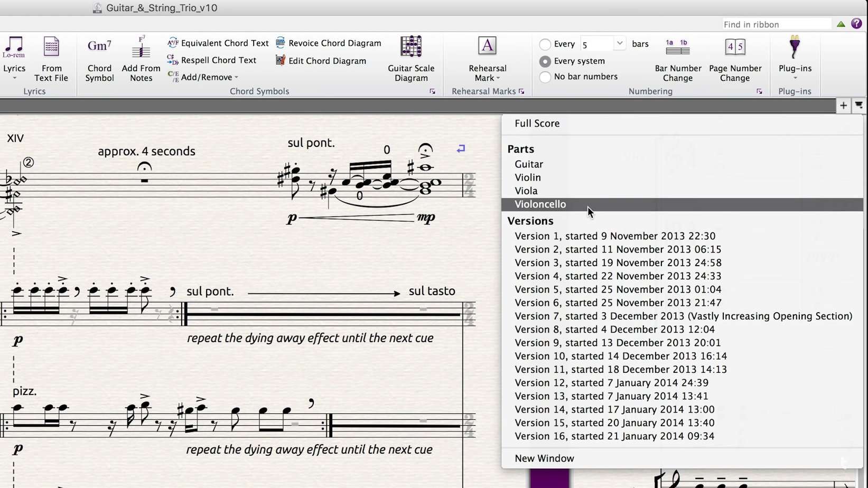Click the Rehearsal Mark icon

487,46
